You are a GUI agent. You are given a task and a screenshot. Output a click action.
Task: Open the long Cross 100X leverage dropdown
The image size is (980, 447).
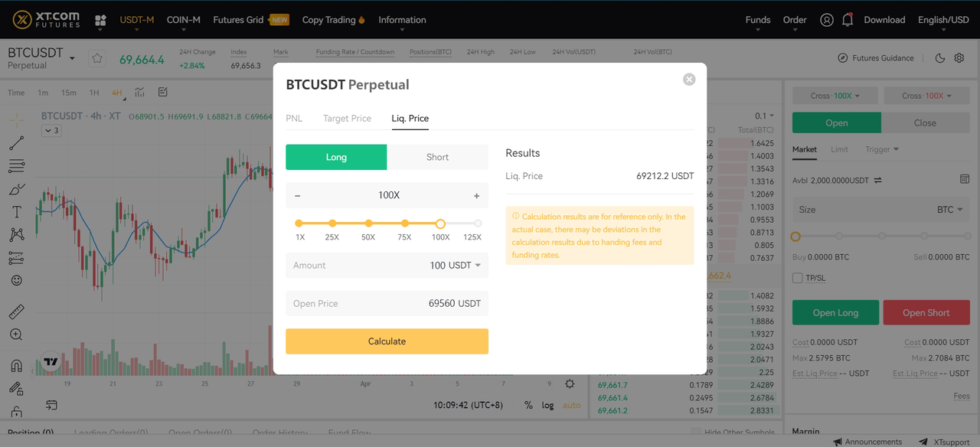point(835,96)
